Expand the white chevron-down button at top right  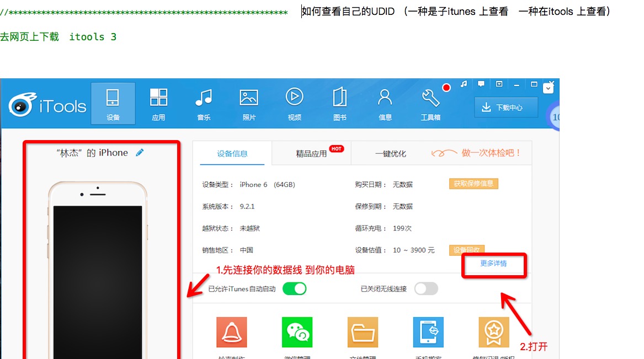[549, 88]
